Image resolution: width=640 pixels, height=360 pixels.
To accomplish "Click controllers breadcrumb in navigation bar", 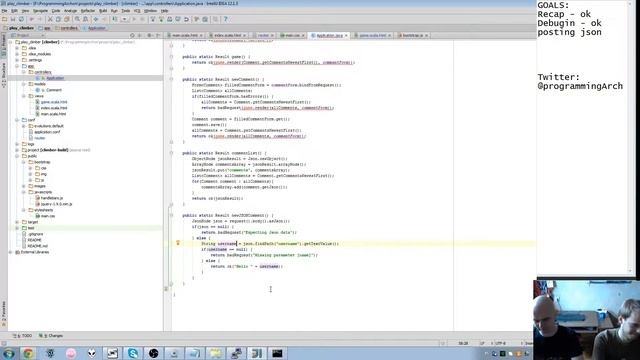I will click(x=69, y=28).
